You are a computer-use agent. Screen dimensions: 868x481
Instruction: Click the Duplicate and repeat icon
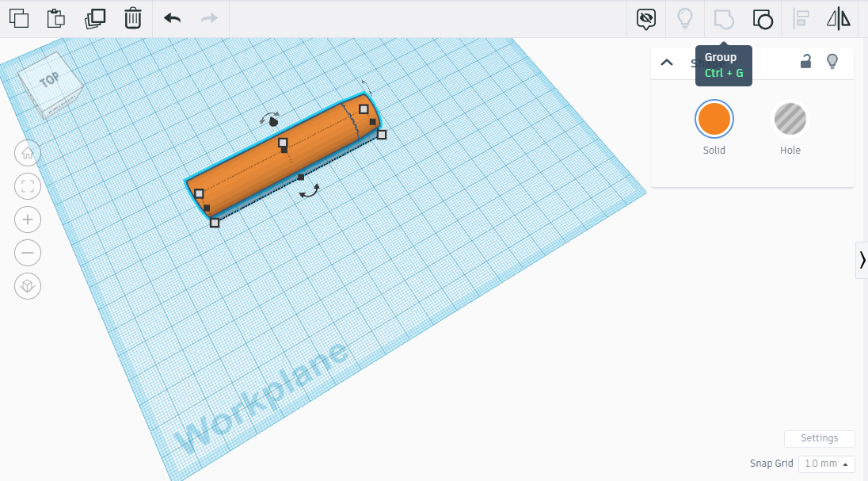pos(95,18)
